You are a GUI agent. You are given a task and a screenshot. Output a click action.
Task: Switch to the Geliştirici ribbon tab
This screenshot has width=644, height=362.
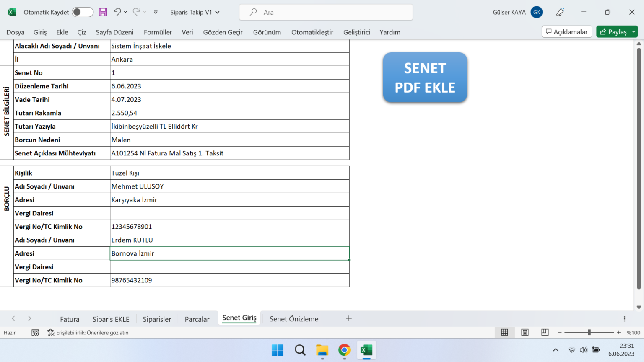356,32
